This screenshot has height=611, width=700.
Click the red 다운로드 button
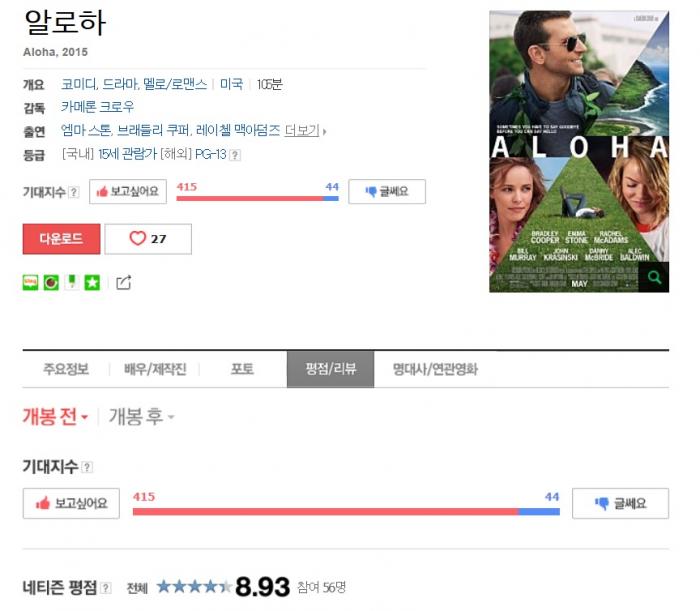pos(62,239)
